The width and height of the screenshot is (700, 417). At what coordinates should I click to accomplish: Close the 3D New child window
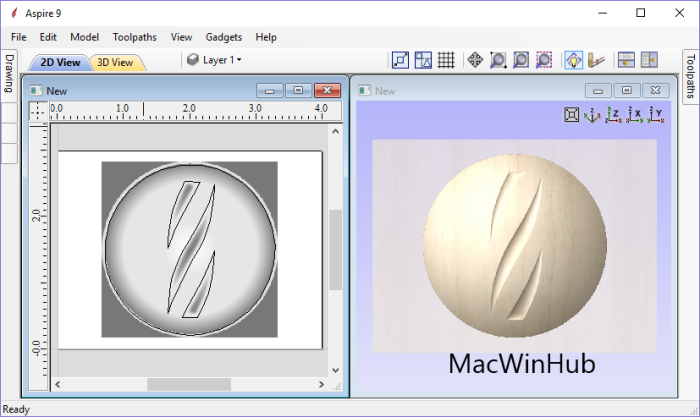pyautogui.click(x=656, y=91)
